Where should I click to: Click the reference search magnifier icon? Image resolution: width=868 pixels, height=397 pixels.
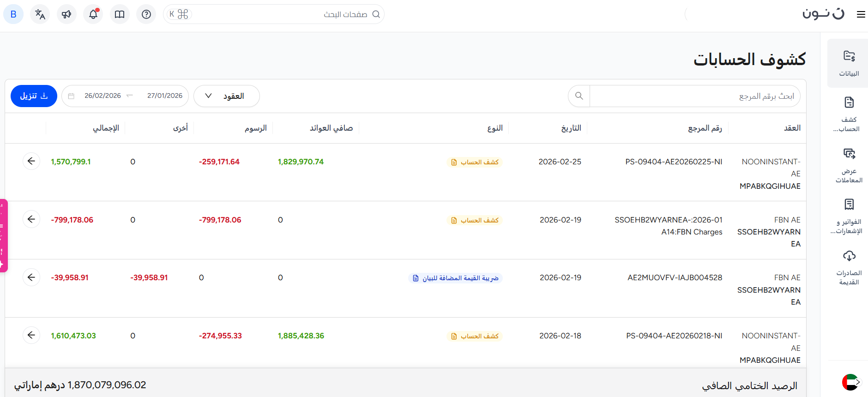[x=579, y=96]
